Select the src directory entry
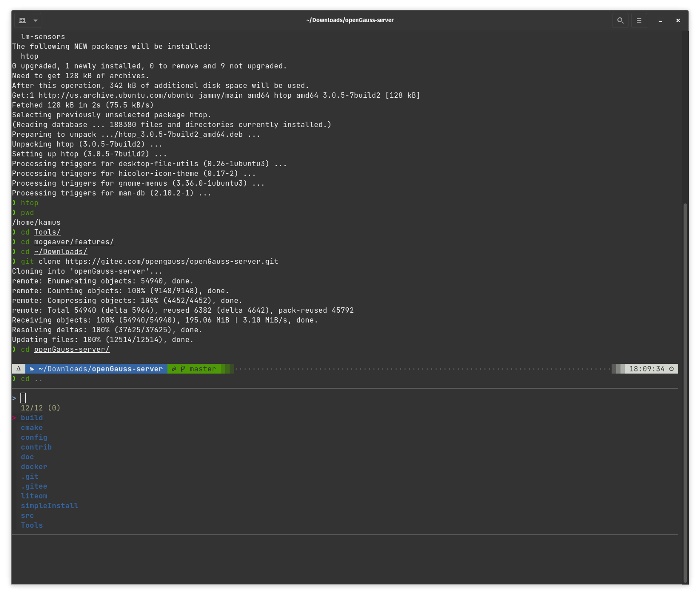 click(x=28, y=516)
